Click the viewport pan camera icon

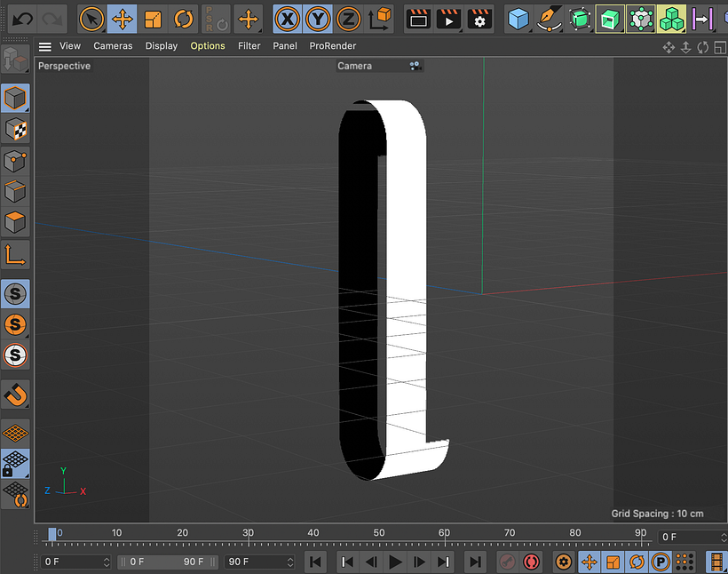669,47
